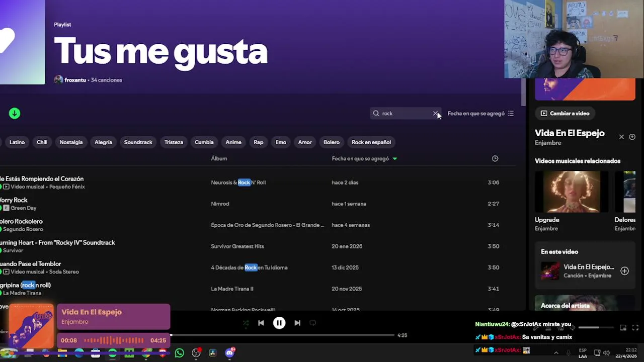644x362 pixels.
Task: Open the Enjambre link under the panel title
Action: pos(548,143)
